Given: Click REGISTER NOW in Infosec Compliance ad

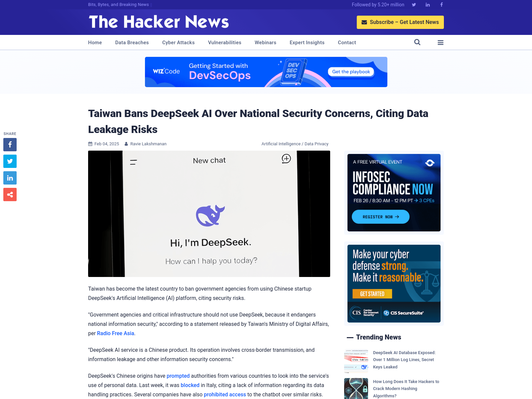Looking at the screenshot, I should click(x=381, y=217).
